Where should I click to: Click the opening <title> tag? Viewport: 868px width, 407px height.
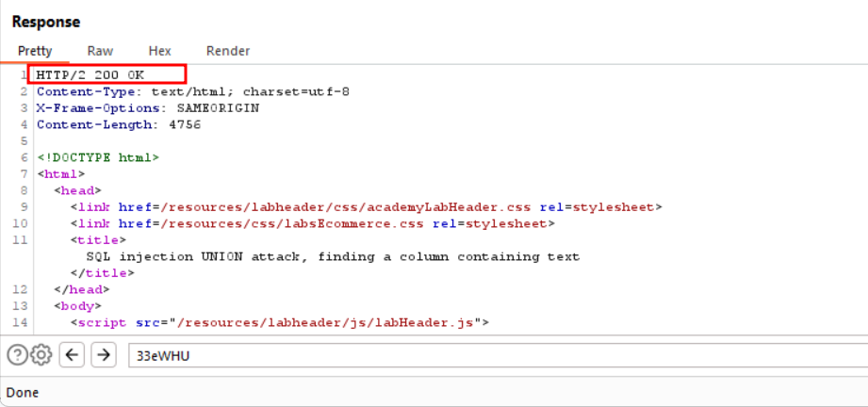click(x=98, y=240)
